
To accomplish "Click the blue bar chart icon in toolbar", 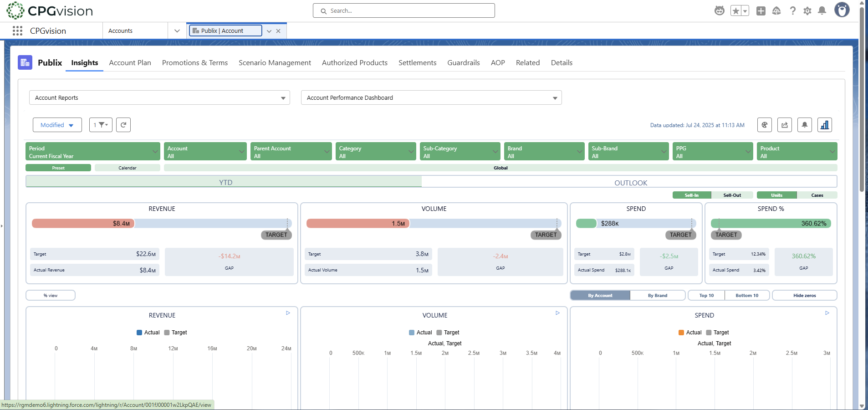I will tap(825, 124).
